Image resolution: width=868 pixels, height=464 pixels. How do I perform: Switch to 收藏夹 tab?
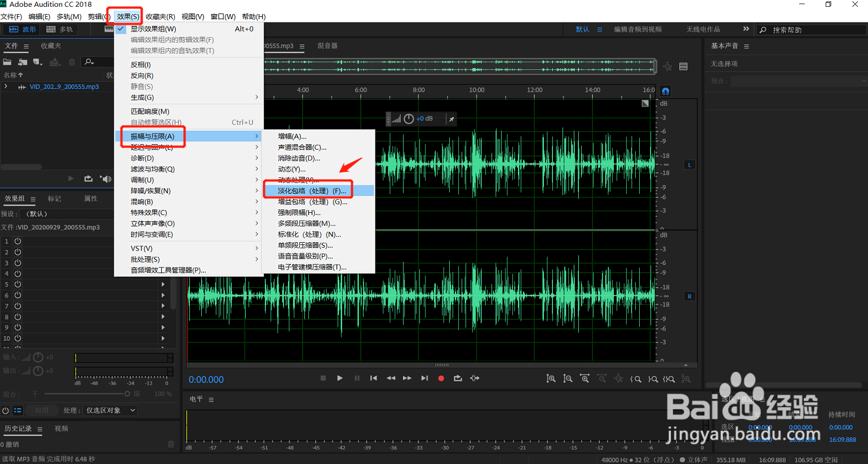[51, 46]
